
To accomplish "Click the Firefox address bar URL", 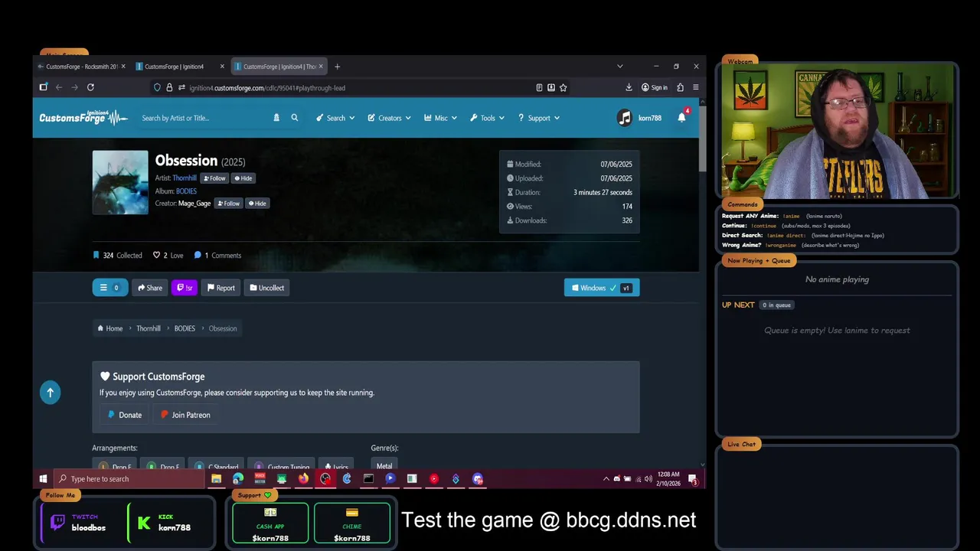I will [267, 88].
